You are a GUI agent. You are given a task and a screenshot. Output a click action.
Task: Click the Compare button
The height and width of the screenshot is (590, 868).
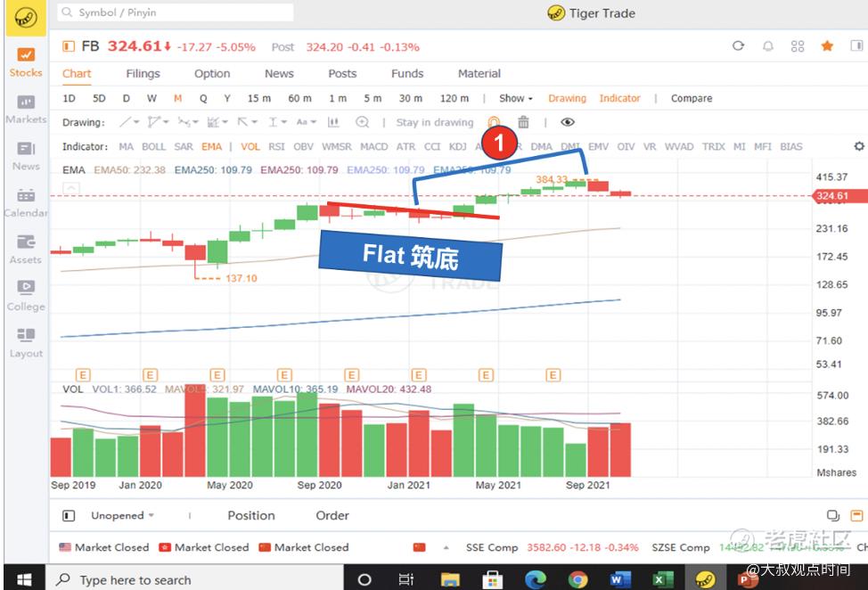[692, 99]
